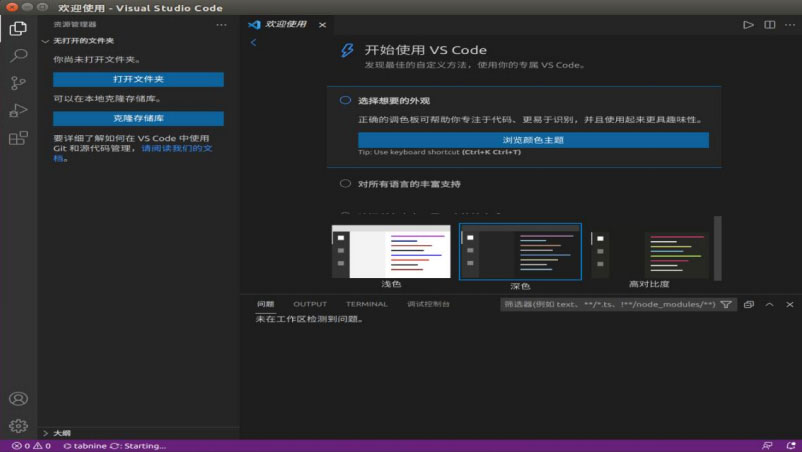Open explorer panel more actions ellipsis

coord(221,25)
